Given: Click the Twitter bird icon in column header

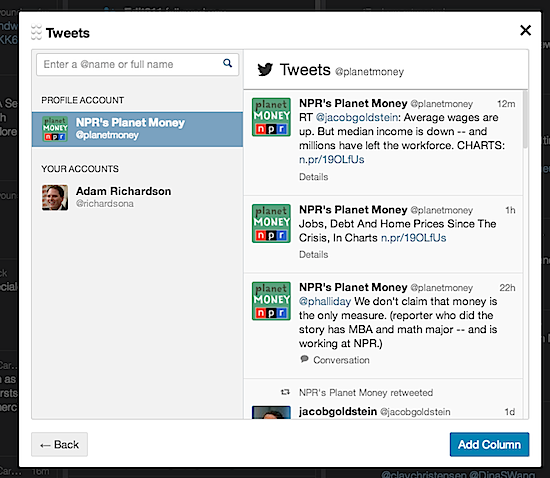Looking at the screenshot, I should click(265, 69).
